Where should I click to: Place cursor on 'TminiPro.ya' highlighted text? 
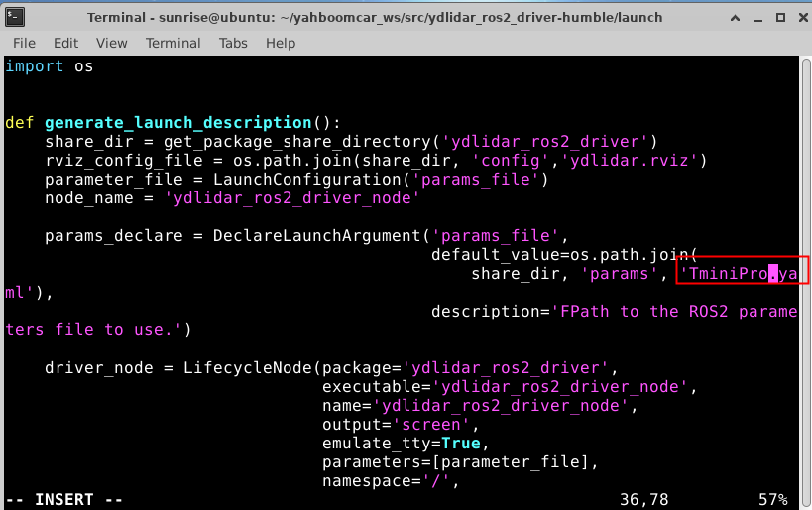742,273
